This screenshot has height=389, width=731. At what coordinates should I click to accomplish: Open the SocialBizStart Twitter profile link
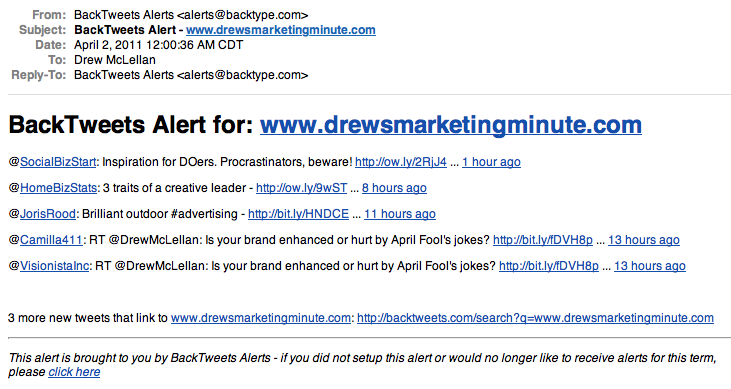coord(58,162)
